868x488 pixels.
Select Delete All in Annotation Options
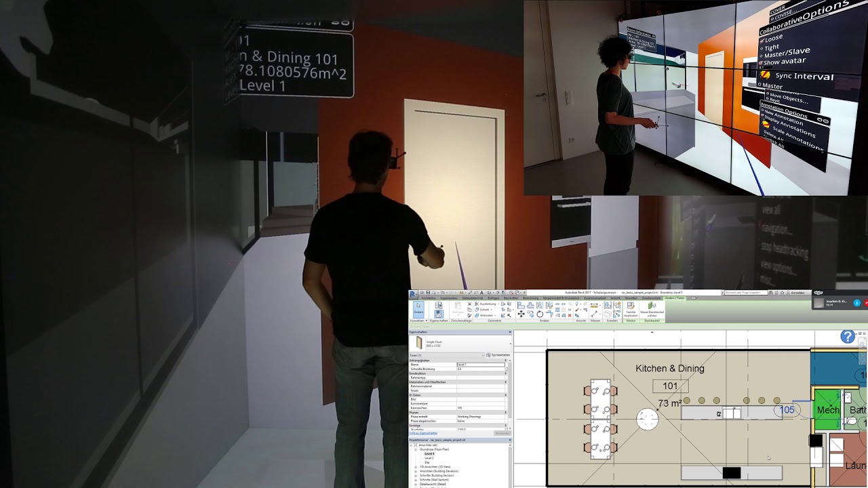click(x=774, y=138)
